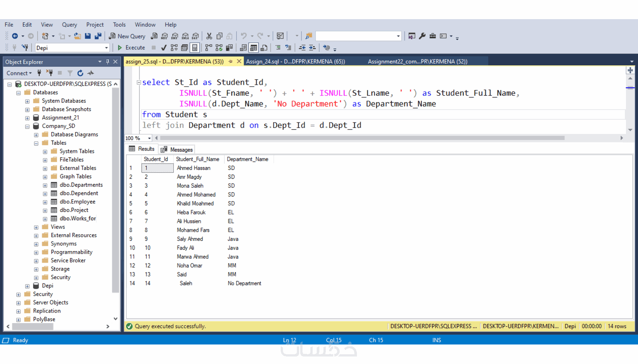The height and width of the screenshot is (364, 638).
Task: Toggle Results to File mode
Action: (264, 48)
